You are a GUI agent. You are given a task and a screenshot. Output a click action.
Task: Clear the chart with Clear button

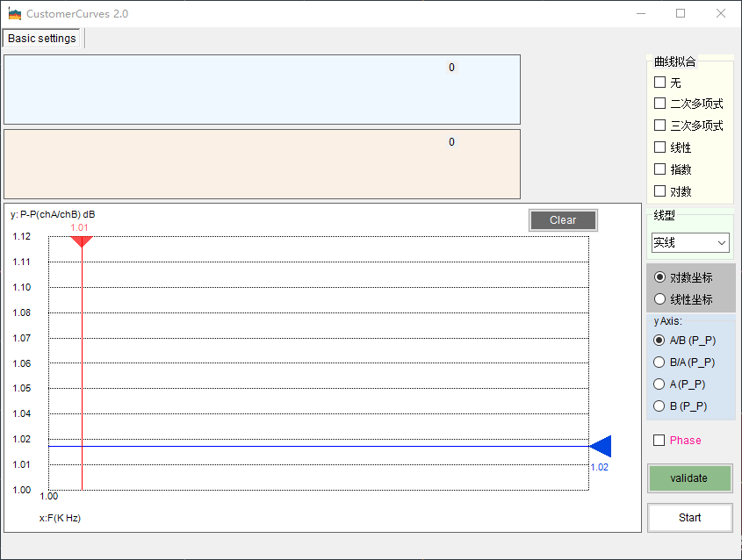(x=563, y=220)
